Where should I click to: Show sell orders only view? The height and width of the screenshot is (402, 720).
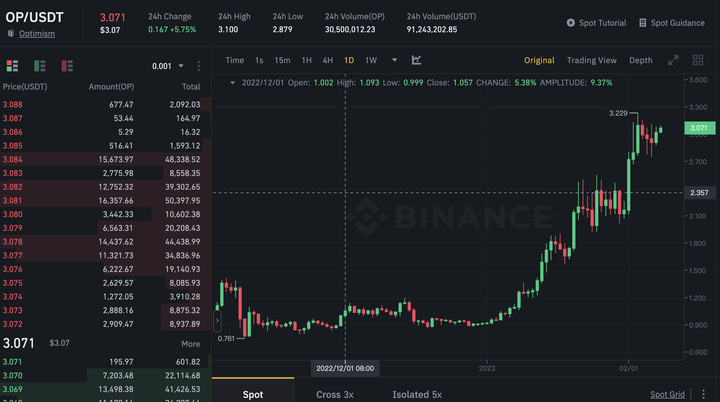[67, 66]
